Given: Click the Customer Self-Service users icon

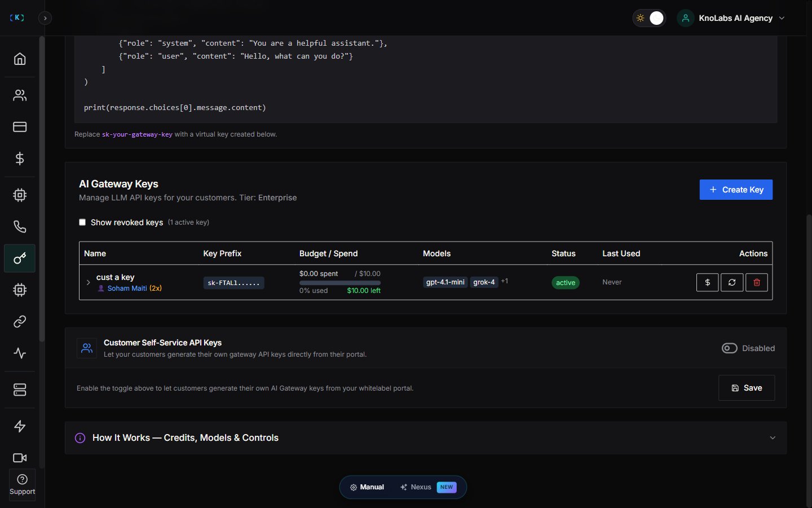Looking at the screenshot, I should pos(87,348).
